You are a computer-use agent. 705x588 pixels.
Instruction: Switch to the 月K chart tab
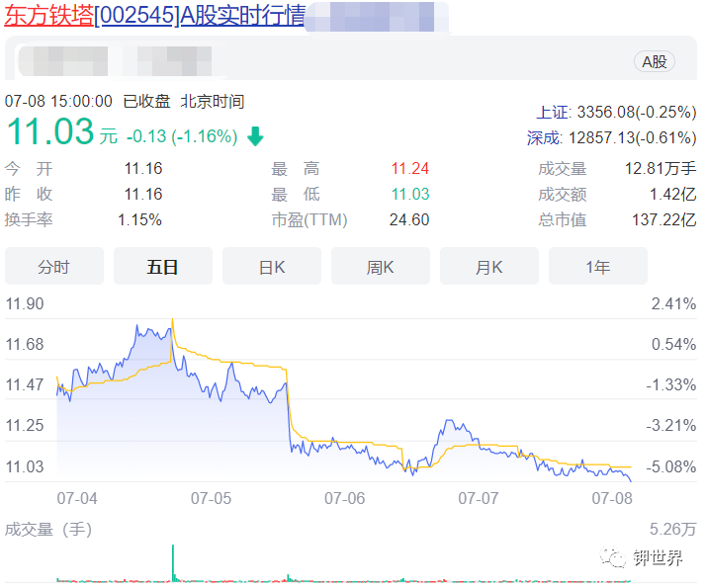coord(489,267)
